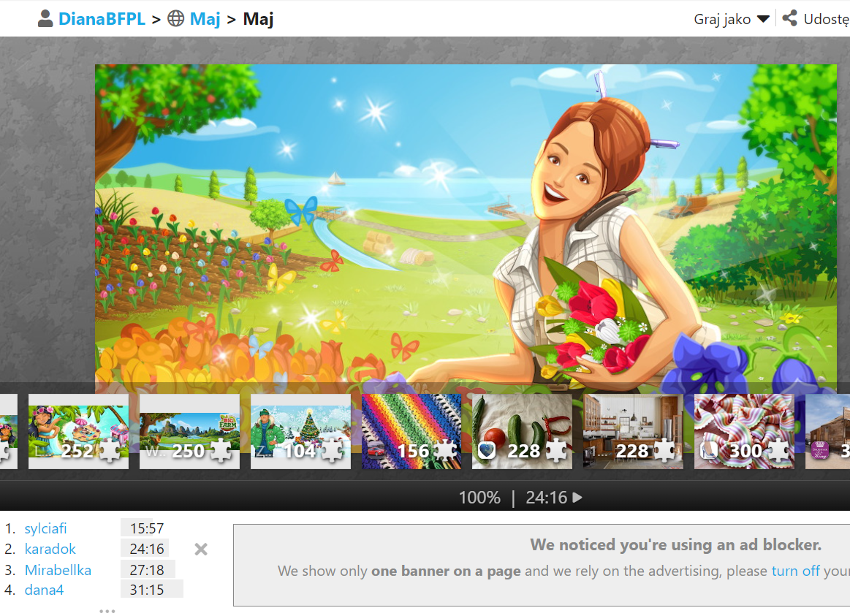The width and height of the screenshot is (850, 616).
Task: Open the 250-piece Big Farm puzzle thumbnail
Action: [190, 431]
